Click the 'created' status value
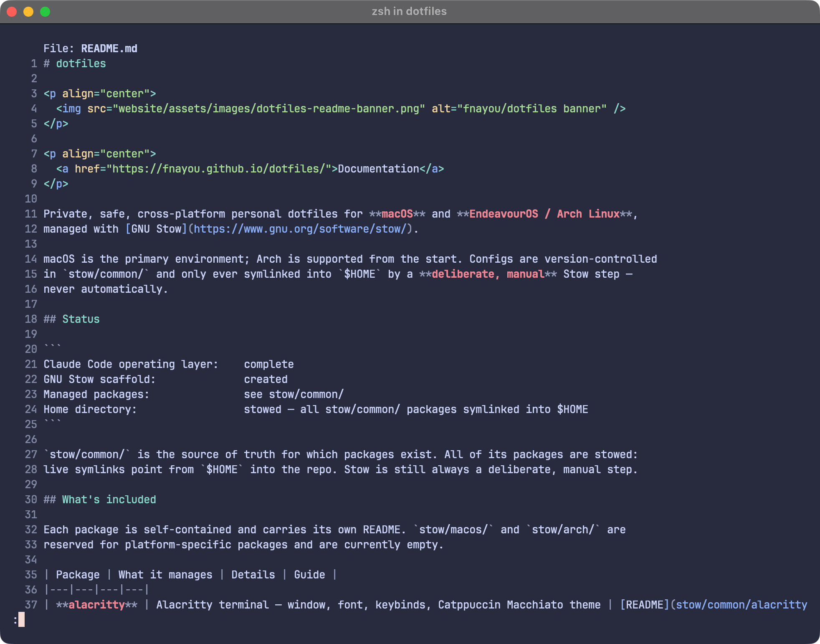 tap(266, 379)
